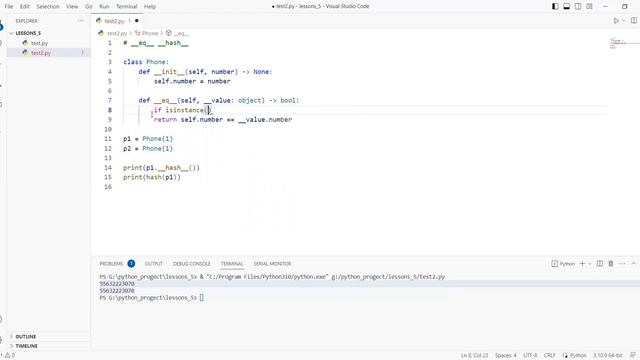Viewport: 640px width, 360px height.
Task: Change the UTF-8 encoding status
Action: pos(530,356)
